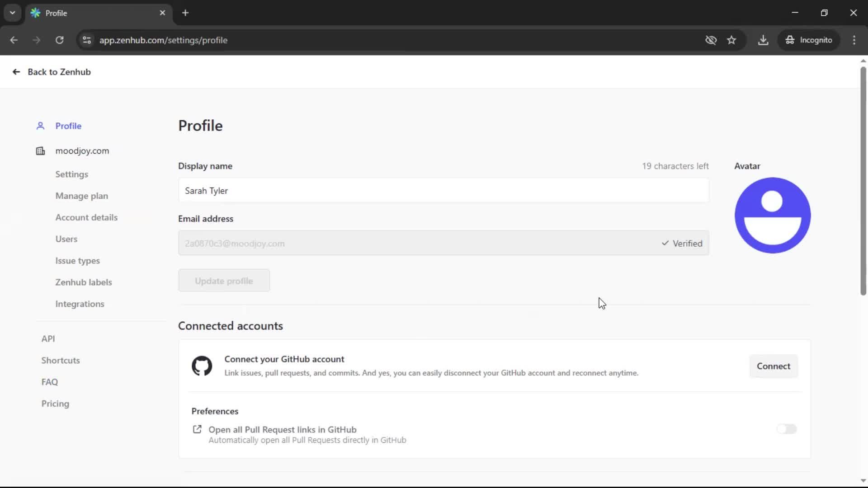Click the Display name input field
Screen dimensions: 868x488
tap(443, 191)
